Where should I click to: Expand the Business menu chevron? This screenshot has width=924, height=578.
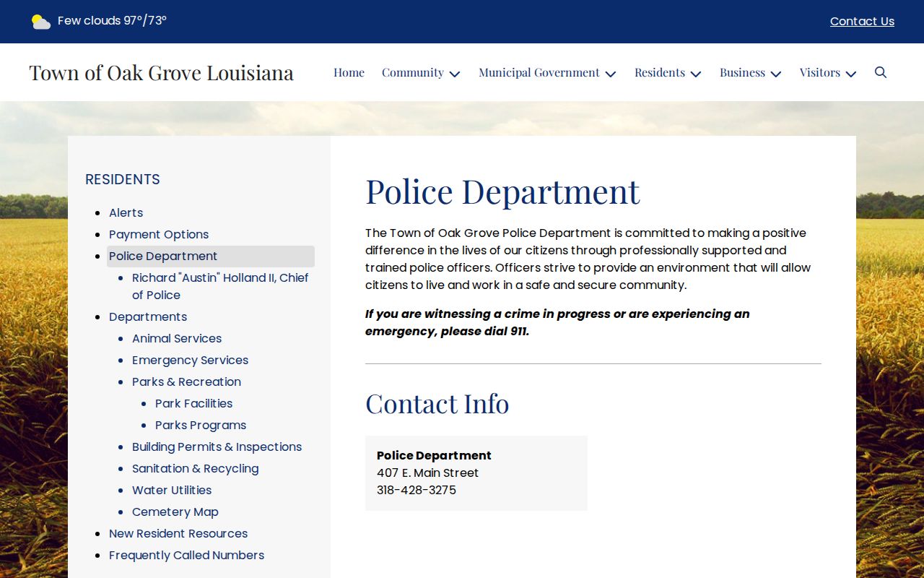click(x=776, y=74)
